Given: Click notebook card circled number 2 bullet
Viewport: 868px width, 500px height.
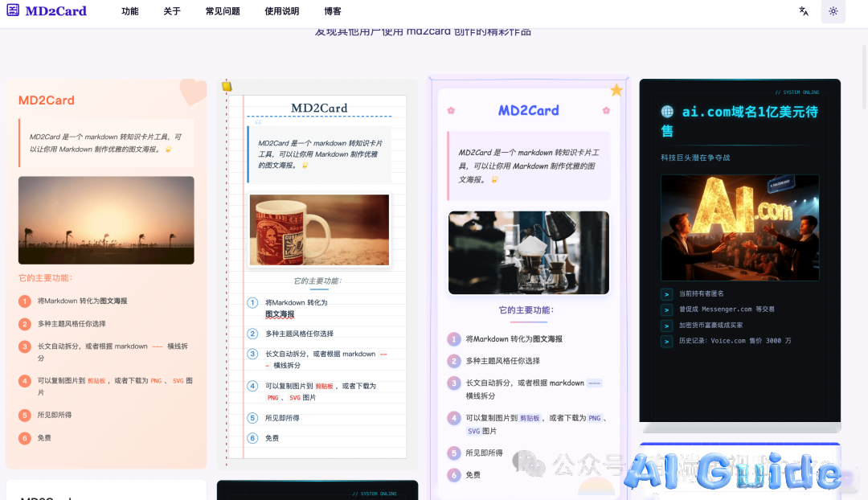Looking at the screenshot, I should click(x=252, y=334).
